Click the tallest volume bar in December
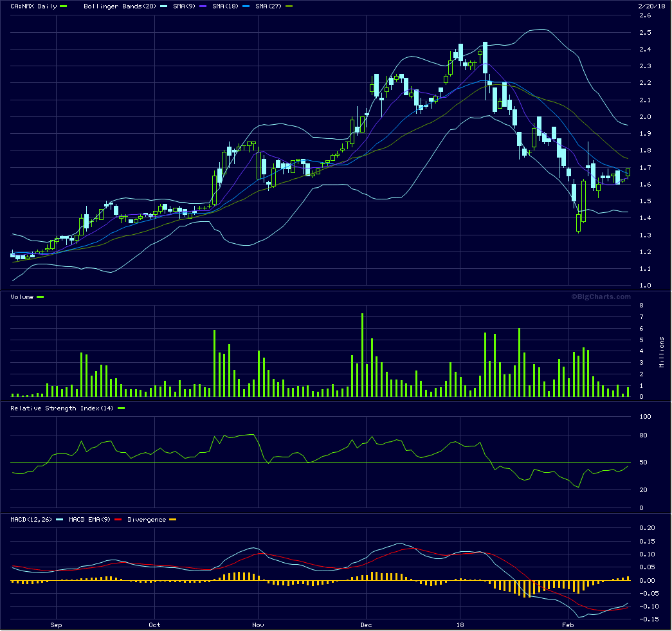 [362, 355]
